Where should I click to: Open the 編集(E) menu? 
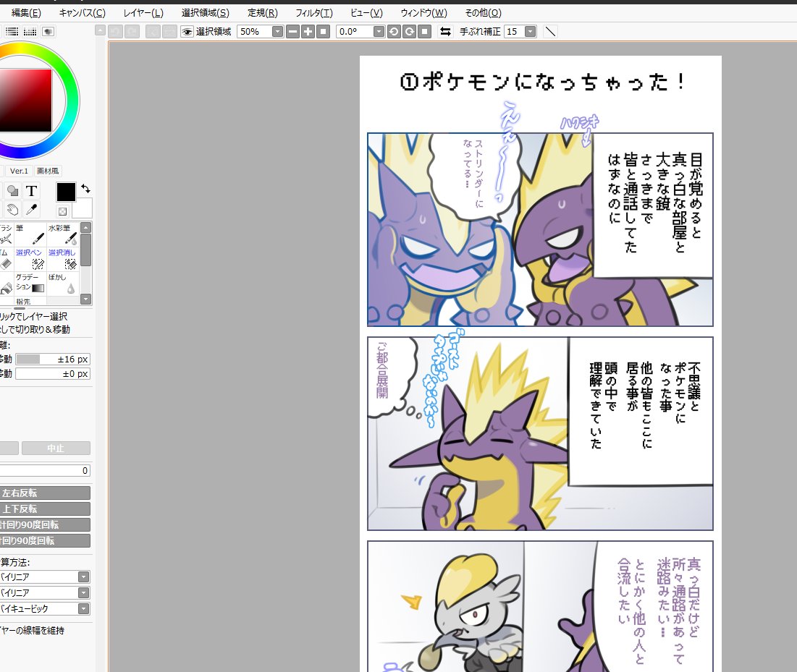26,13
